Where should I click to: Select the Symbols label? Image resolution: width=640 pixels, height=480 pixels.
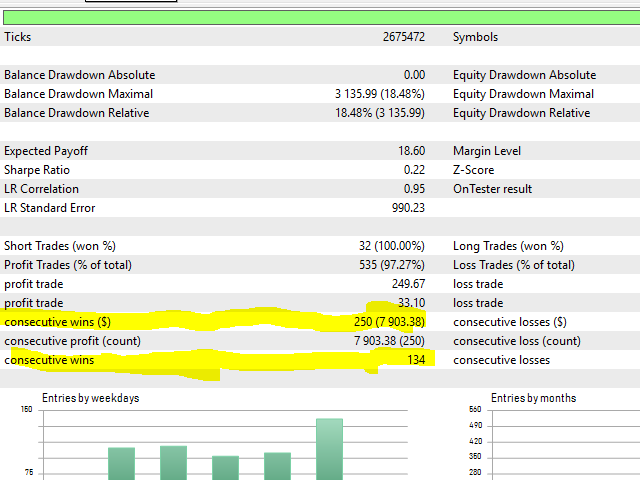tap(475, 37)
